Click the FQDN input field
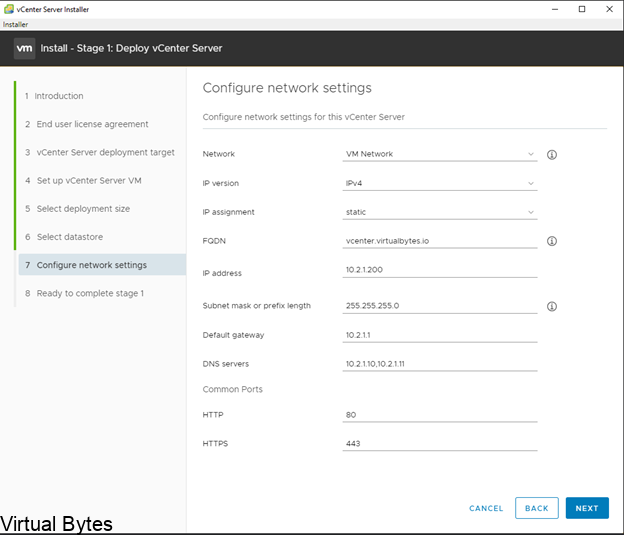Image resolution: width=624 pixels, height=535 pixels. [x=440, y=241]
